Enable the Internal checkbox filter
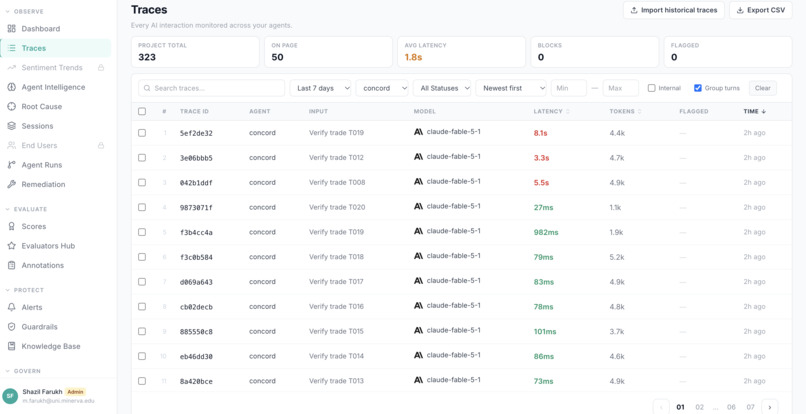 (651, 88)
